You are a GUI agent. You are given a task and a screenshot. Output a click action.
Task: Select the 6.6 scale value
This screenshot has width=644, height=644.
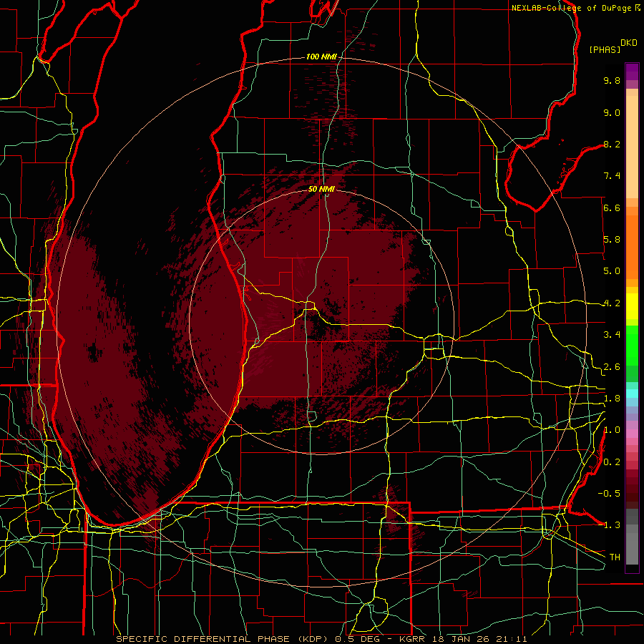click(612, 208)
